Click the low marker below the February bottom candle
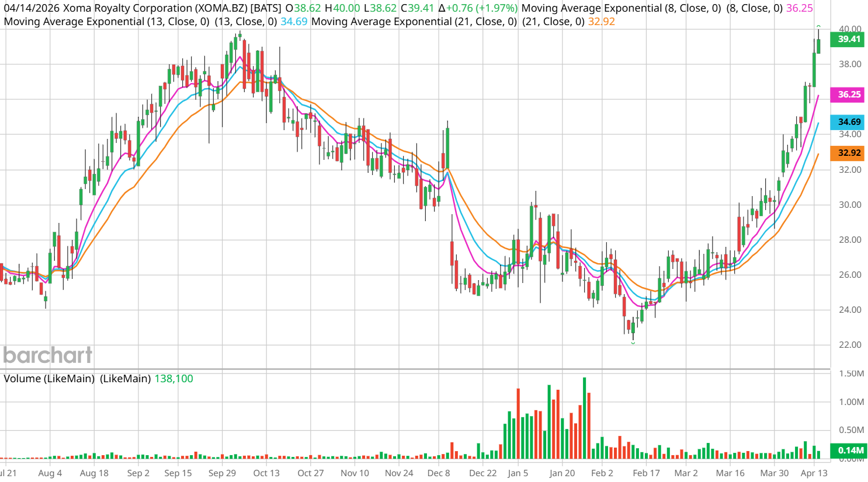The height and width of the screenshot is (482, 868). [633, 343]
